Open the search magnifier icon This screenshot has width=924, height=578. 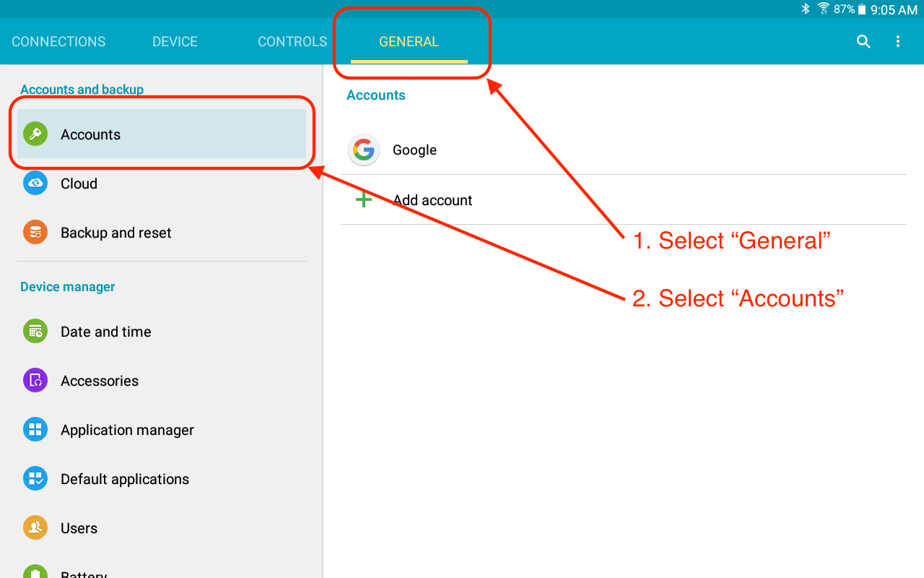click(x=863, y=41)
